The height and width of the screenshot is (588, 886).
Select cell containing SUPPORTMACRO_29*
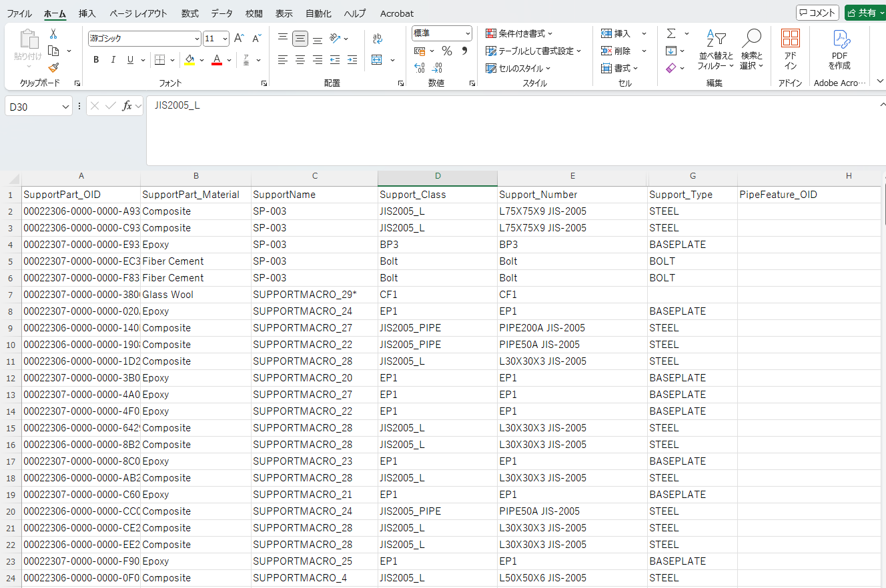(304, 295)
